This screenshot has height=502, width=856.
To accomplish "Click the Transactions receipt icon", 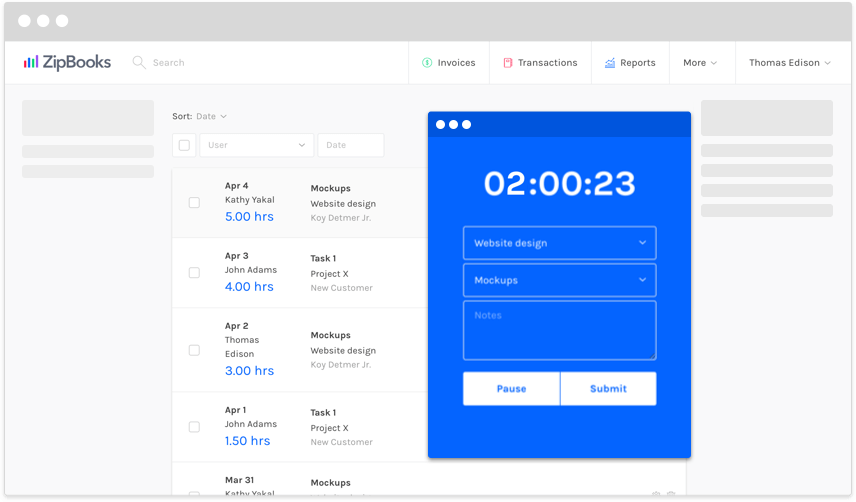I will 508,63.
